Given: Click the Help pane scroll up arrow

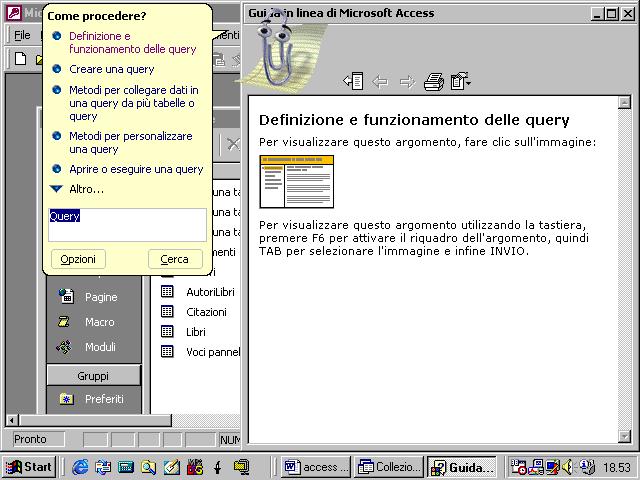Looking at the screenshot, I should (x=624, y=102).
